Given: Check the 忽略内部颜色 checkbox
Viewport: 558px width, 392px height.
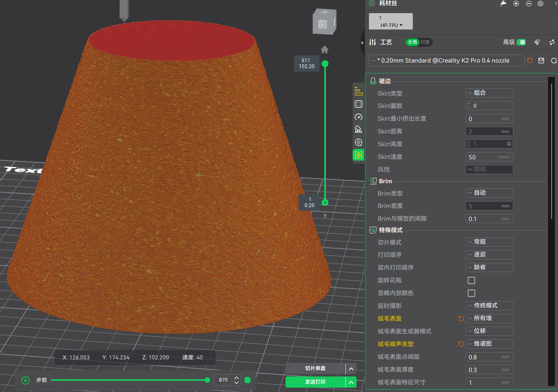Looking at the screenshot, I should (471, 293).
